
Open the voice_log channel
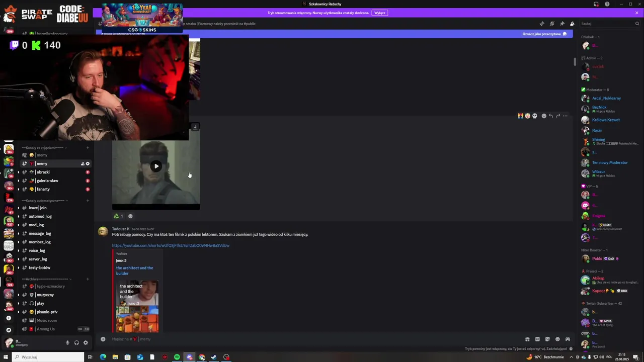(55, 250)
